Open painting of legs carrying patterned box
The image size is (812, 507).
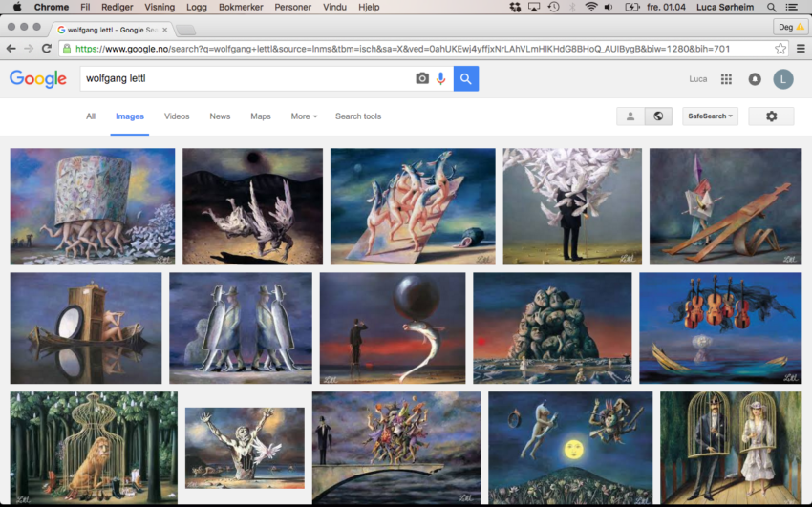(x=93, y=206)
